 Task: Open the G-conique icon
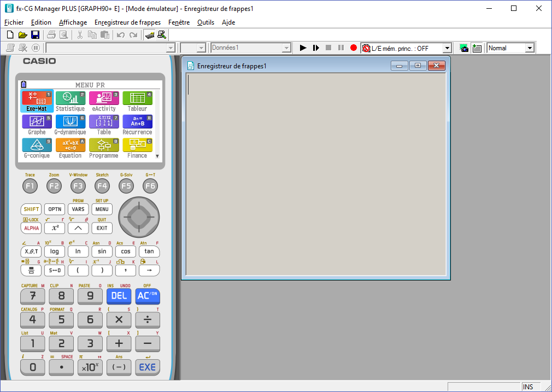coord(37,148)
